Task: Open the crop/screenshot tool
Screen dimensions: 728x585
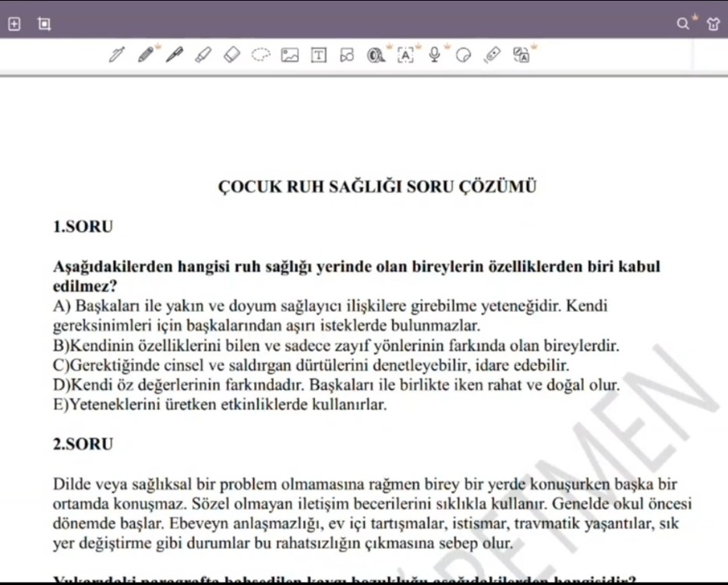Action: coord(44,23)
